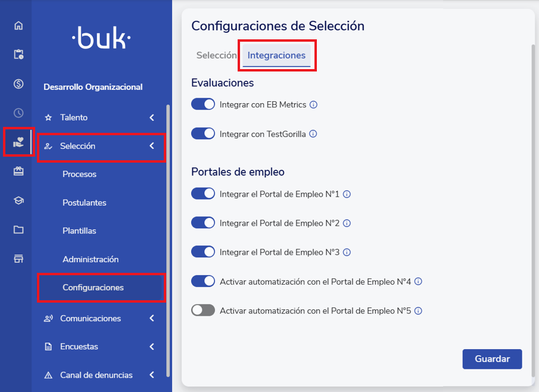Click the hand-with-heart organizational development icon
The width and height of the screenshot is (539, 392).
18,142
